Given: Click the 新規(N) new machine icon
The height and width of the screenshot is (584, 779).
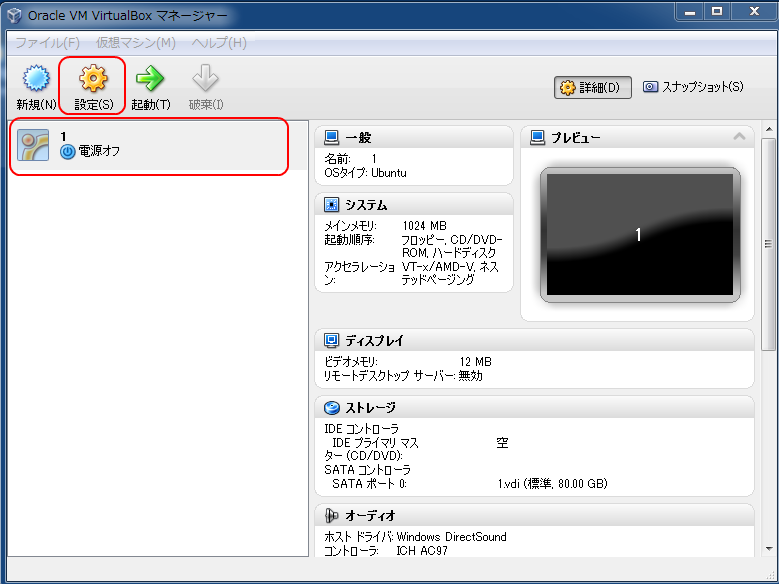Looking at the screenshot, I should (x=36, y=79).
